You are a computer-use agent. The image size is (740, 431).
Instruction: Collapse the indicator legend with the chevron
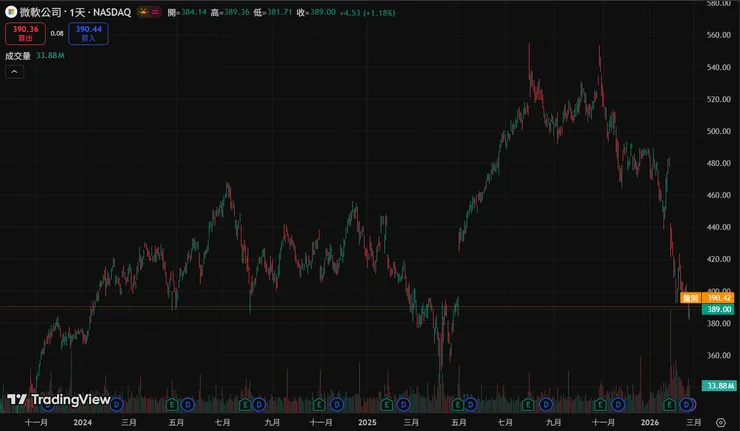pos(14,72)
